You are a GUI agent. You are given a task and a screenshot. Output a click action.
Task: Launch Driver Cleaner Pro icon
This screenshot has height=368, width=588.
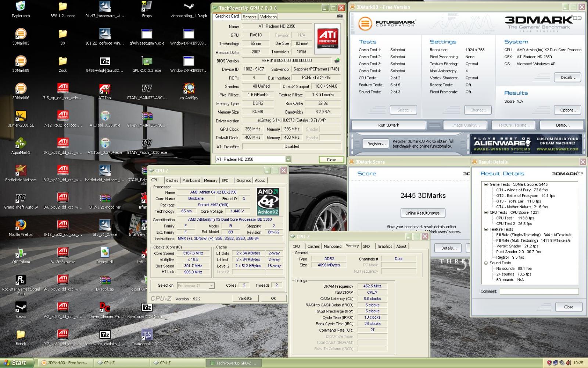point(105,310)
